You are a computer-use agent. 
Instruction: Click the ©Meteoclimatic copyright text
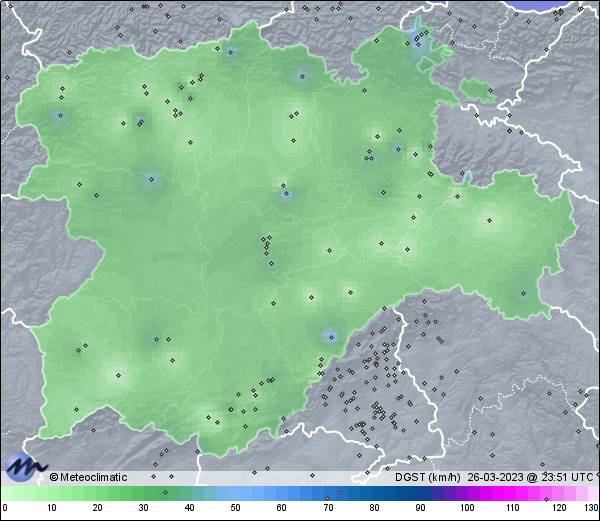point(88,477)
